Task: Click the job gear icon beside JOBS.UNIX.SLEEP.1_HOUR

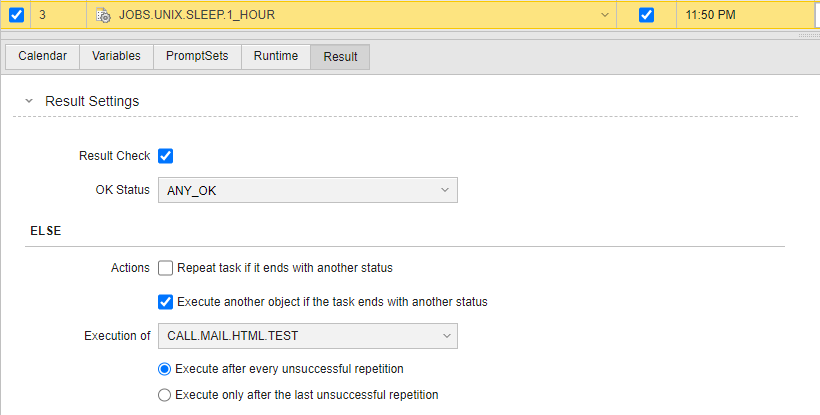Action: pyautogui.click(x=103, y=15)
